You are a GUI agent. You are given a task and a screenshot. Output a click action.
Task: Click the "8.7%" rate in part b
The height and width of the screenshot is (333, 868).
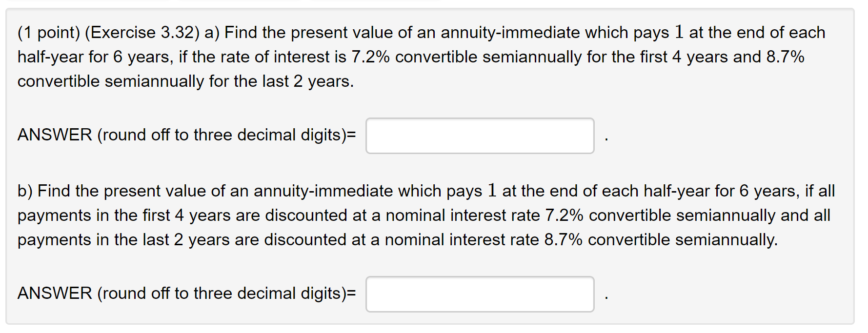[x=564, y=240]
